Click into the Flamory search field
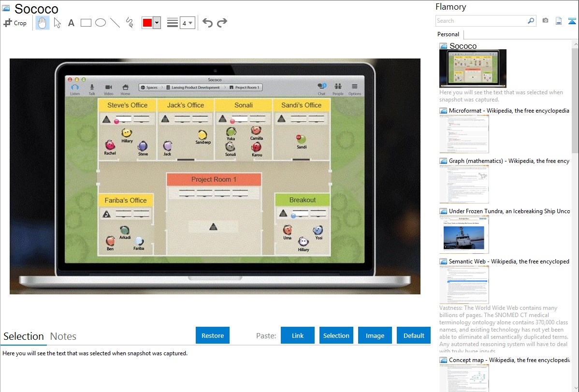The width and height of the screenshot is (579, 392). coord(481,21)
